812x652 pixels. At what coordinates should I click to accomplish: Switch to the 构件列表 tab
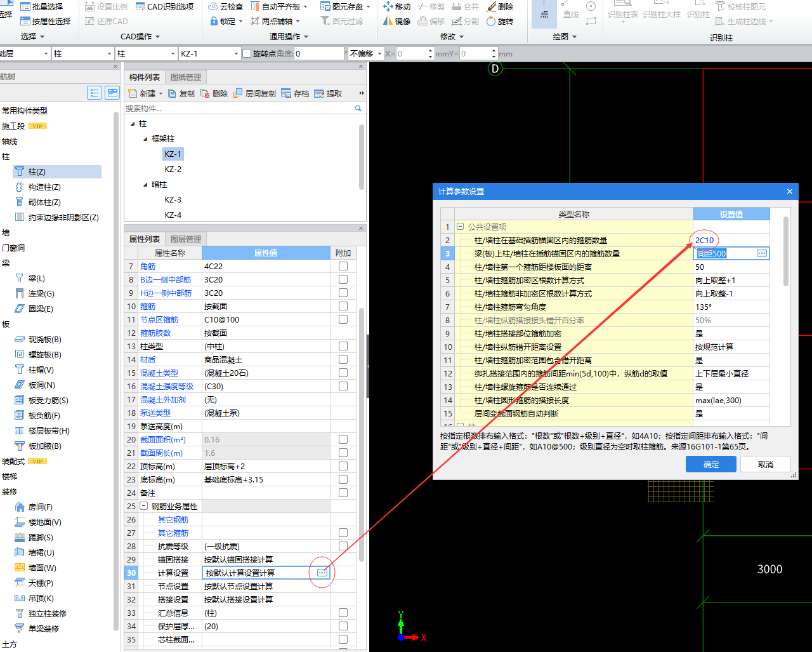pos(145,77)
